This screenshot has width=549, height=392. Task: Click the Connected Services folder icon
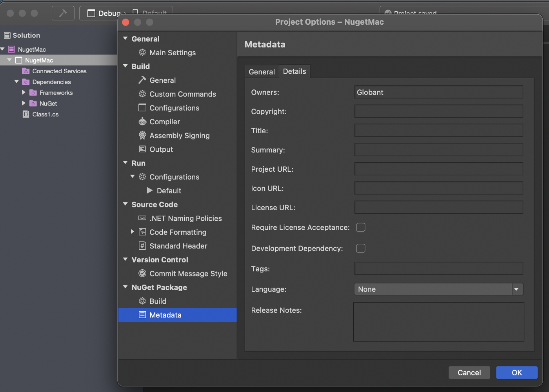26,71
